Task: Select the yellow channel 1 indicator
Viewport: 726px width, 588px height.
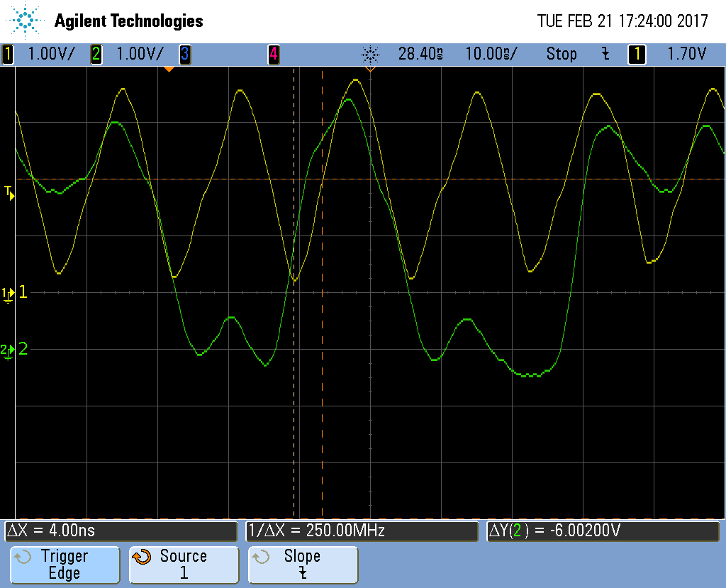Action: pyautogui.click(x=8, y=54)
